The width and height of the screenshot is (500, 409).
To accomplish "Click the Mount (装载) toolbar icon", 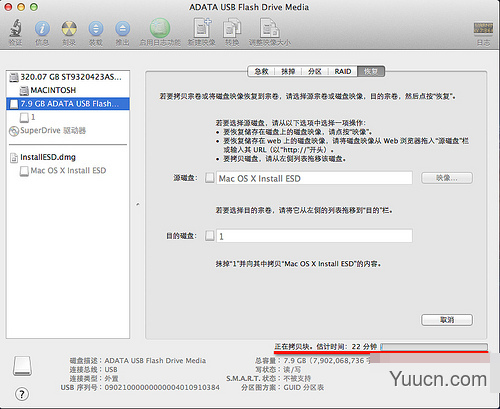I will click(96, 29).
